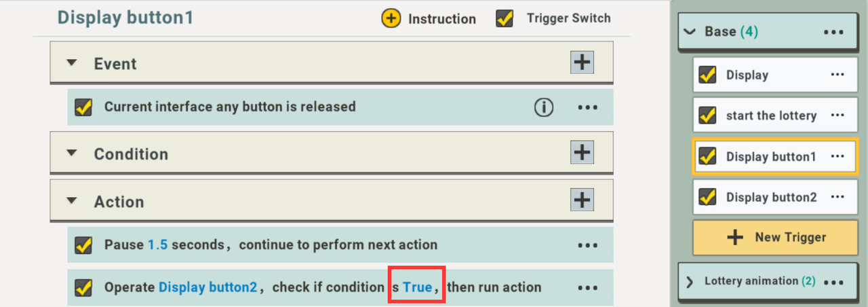This screenshot has width=868, height=307.
Task: Select the Display trigger in list
Action: point(747,75)
